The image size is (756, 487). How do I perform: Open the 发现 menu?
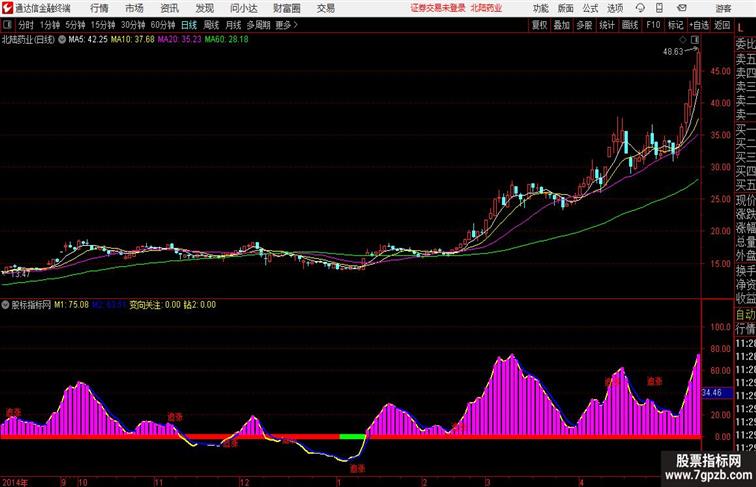tap(204, 8)
